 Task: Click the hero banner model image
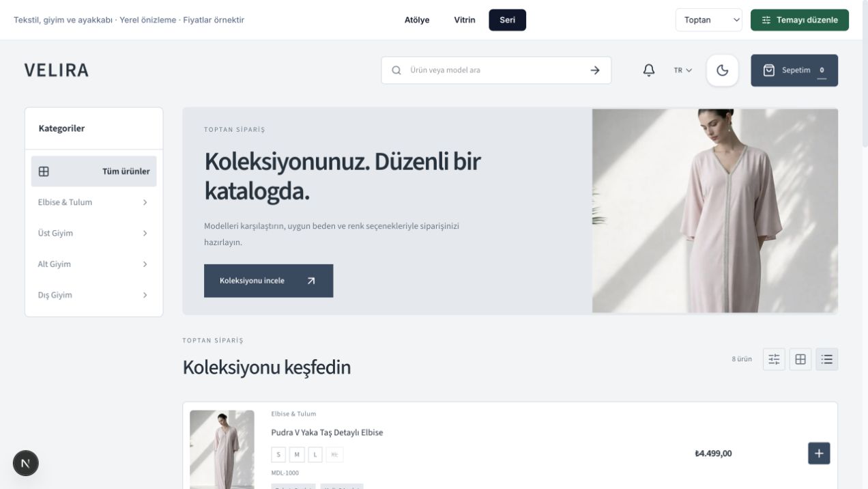714,211
